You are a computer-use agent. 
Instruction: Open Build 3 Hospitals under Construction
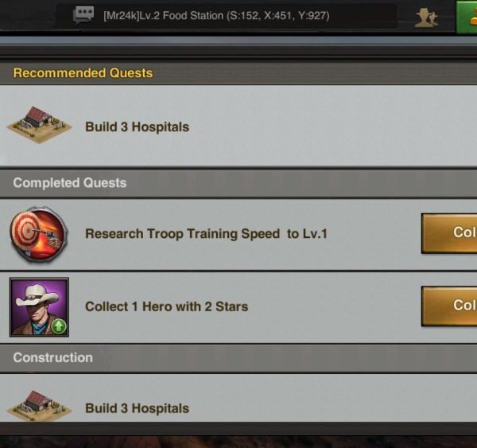click(238, 398)
